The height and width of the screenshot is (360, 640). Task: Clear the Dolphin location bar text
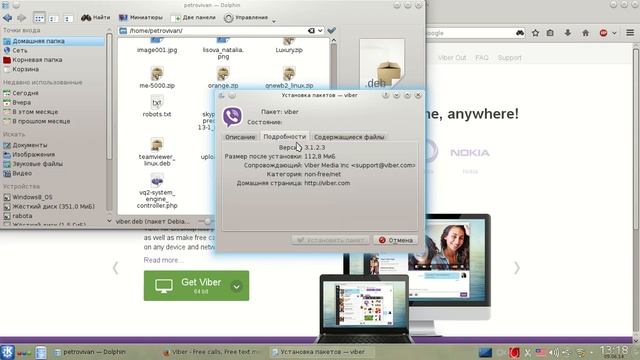(x=311, y=31)
